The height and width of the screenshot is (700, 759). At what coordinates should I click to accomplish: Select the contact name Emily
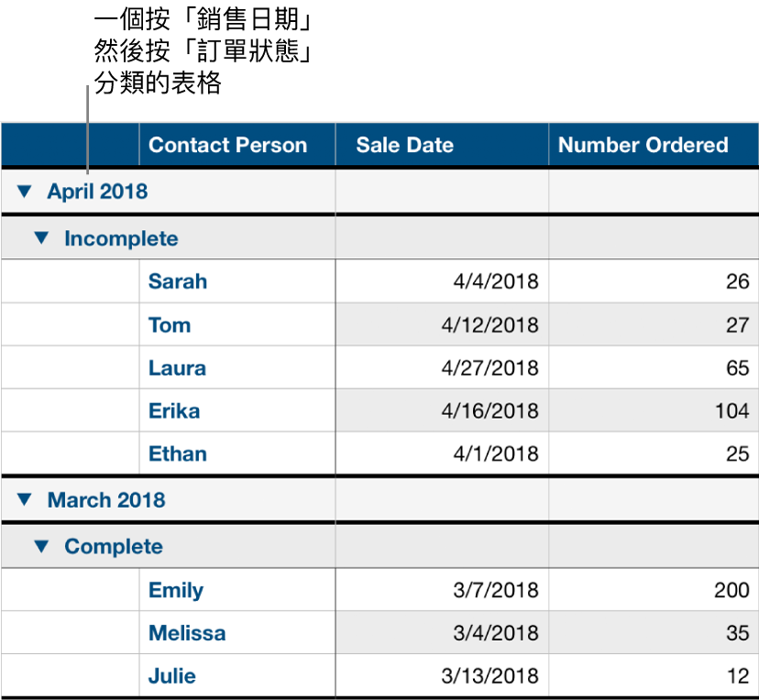point(175,590)
